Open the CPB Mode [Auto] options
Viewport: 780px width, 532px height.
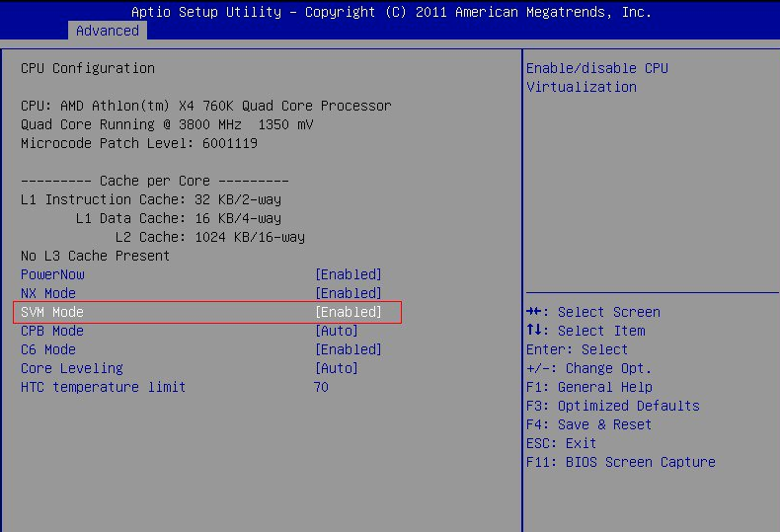336,331
